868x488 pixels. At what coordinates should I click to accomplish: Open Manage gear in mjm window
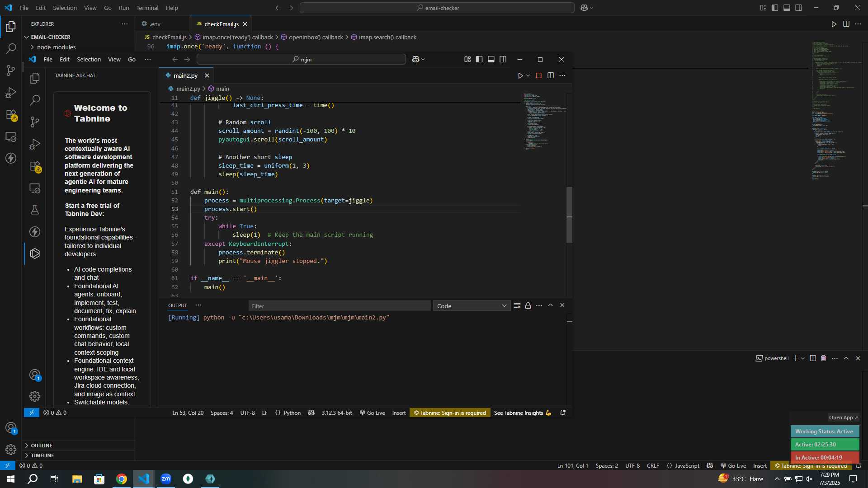click(x=35, y=396)
